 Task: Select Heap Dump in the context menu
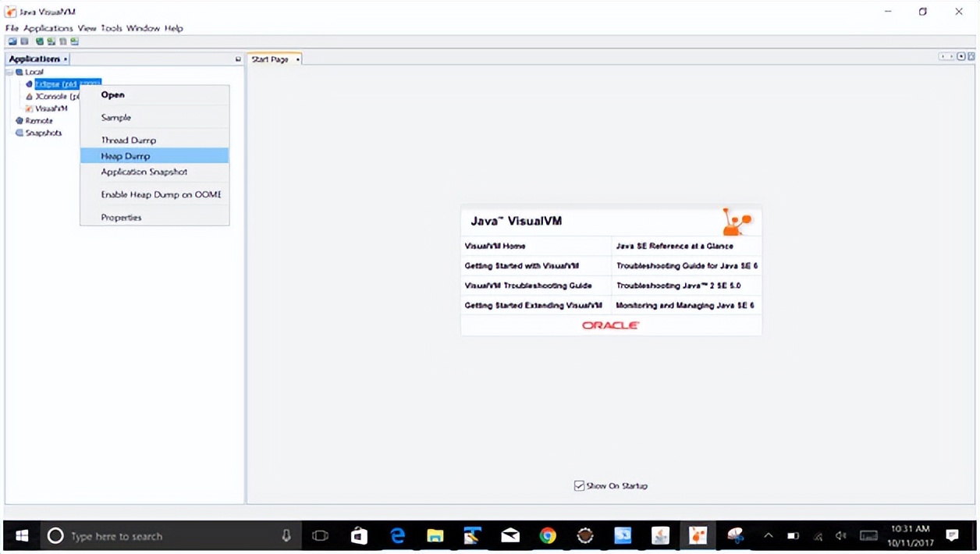pos(154,156)
